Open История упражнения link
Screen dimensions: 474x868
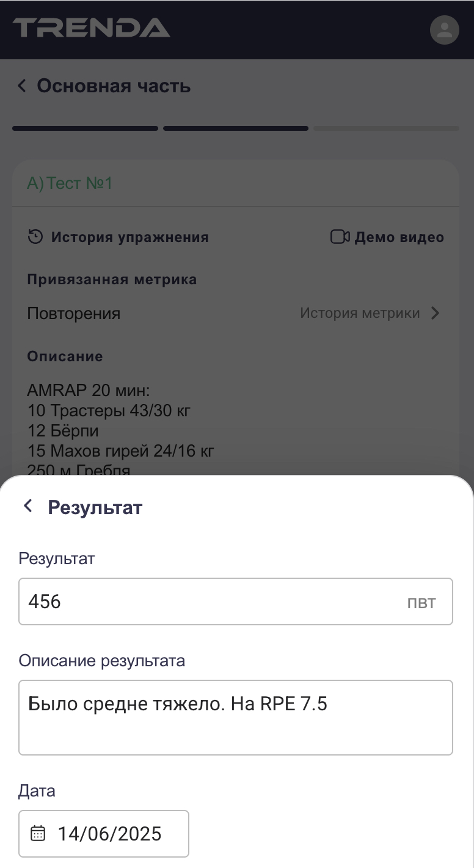129,237
